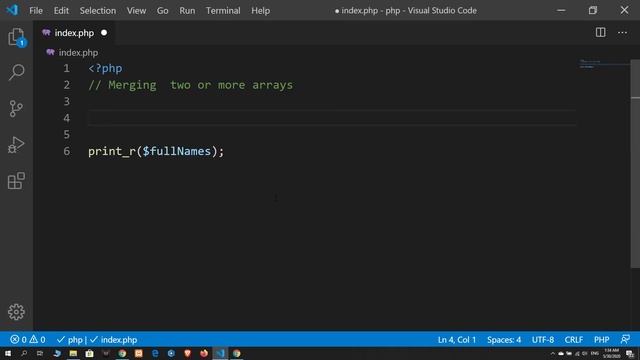Select language mode PHP in status bar
Viewport: 640px width, 360px height.
click(x=601, y=339)
